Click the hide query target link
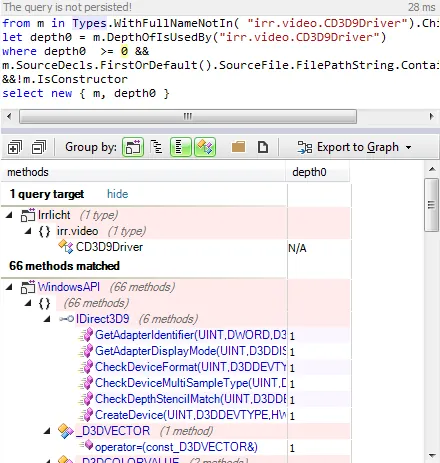The width and height of the screenshot is (440, 463). tap(117, 194)
